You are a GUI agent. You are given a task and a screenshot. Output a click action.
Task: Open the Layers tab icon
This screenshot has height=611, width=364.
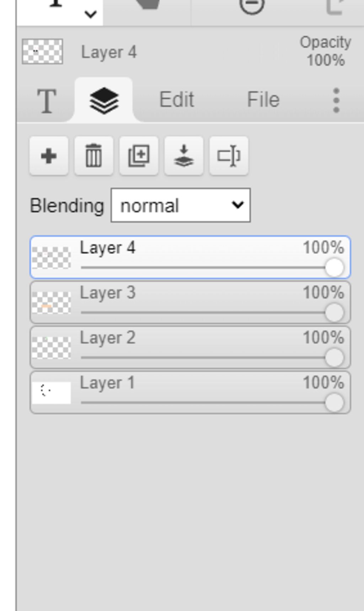[104, 101]
